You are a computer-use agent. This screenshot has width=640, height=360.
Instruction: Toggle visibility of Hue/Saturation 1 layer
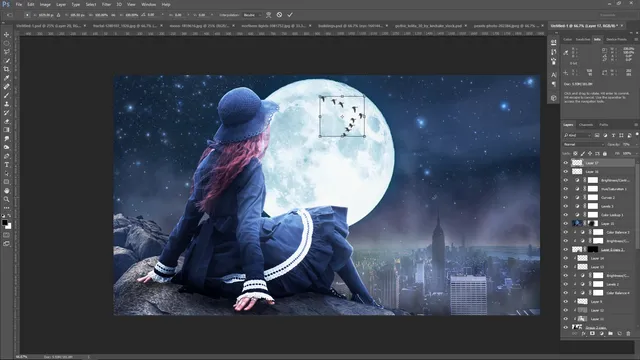coord(566,189)
